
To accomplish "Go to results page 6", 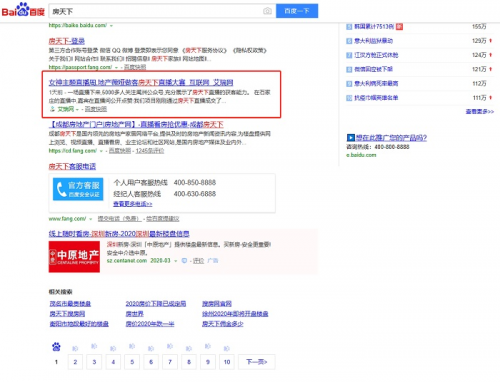I will click(151, 362).
